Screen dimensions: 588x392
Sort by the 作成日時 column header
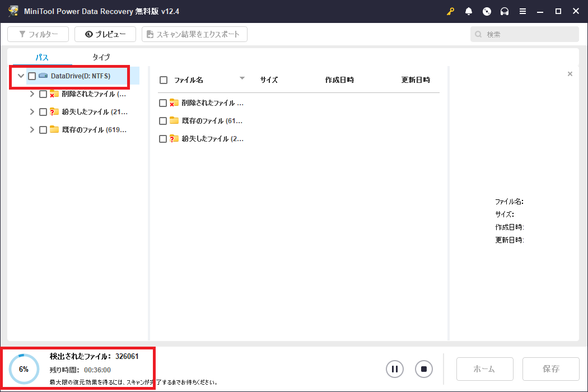point(339,80)
